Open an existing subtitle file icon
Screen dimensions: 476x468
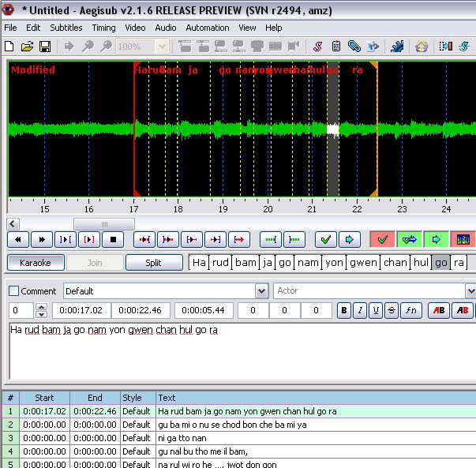(x=28, y=47)
